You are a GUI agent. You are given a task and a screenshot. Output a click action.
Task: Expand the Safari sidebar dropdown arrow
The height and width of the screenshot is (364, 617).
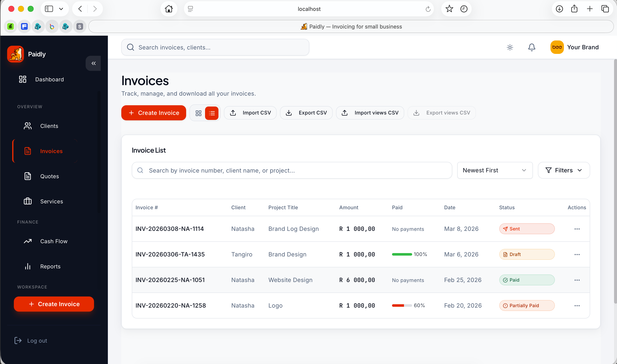pyautogui.click(x=61, y=9)
